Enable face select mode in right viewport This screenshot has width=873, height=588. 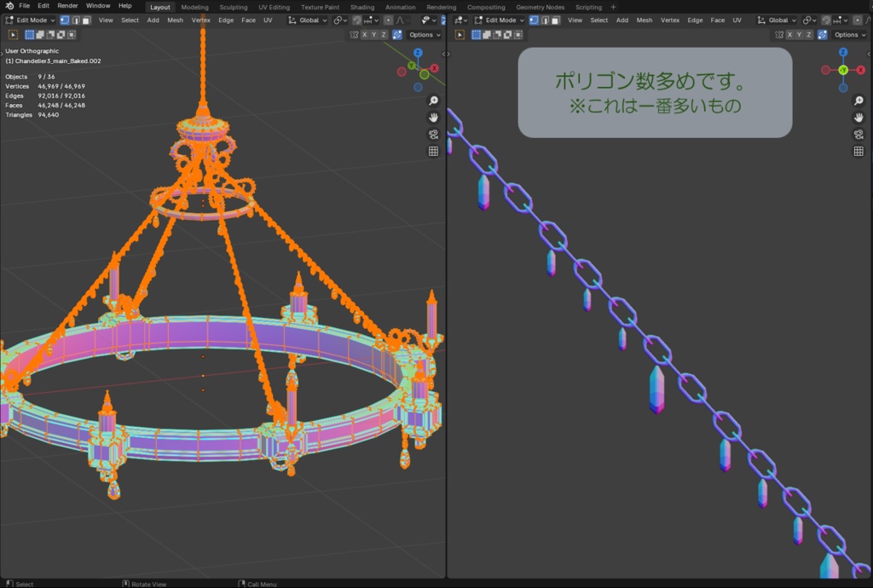point(555,20)
